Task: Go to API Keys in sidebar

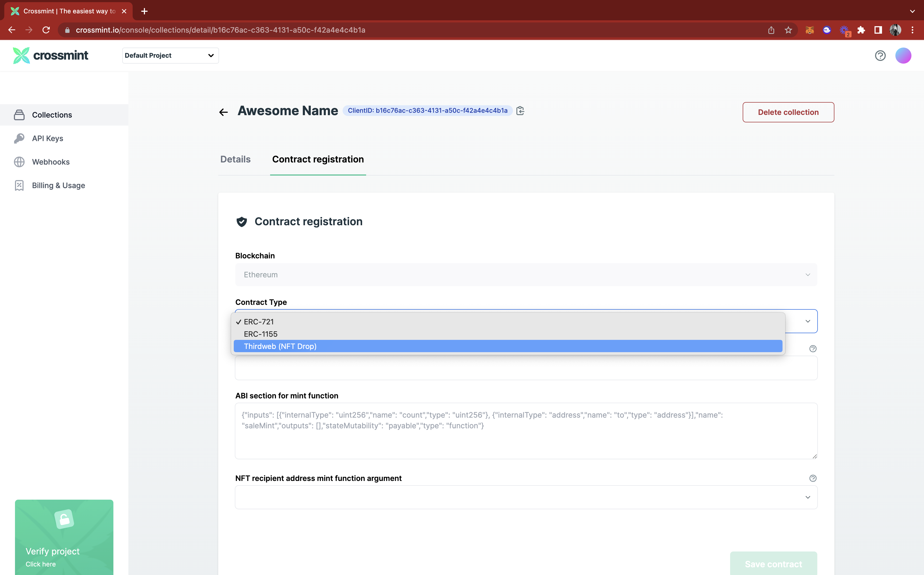Action: pyautogui.click(x=48, y=138)
